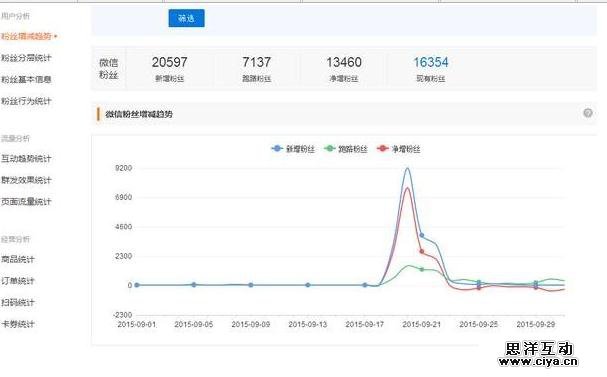Click green data point near 2015-09-21
Screen dimensions: 607x377
point(422,269)
